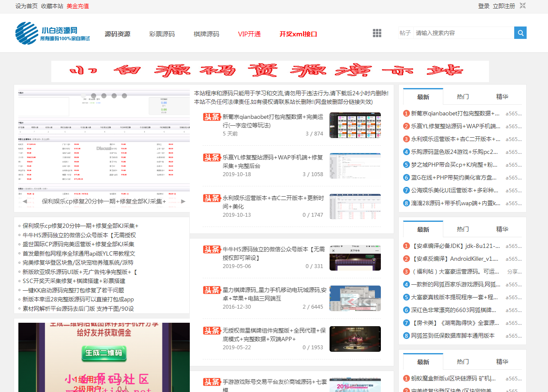548x392 pixels.
Task: Click the 登录 link
Action: [483, 6]
